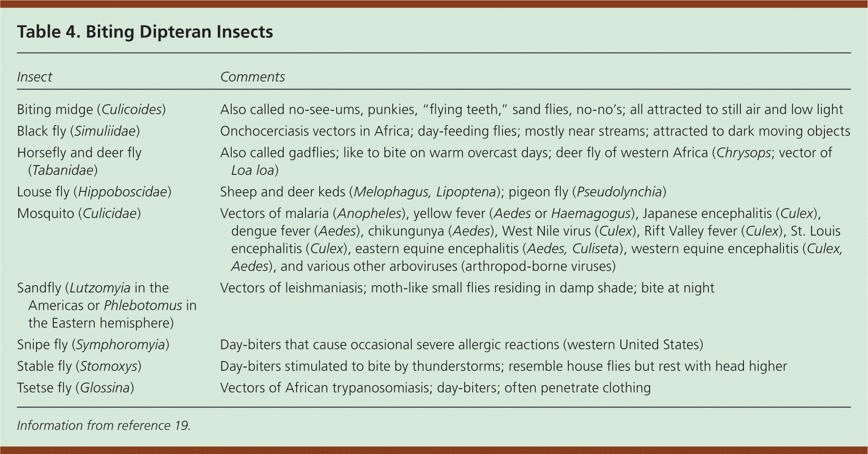Select the 'Snipe fly (Symphoromyia)' row label
Screen dimensions: 868x454
[93, 345]
